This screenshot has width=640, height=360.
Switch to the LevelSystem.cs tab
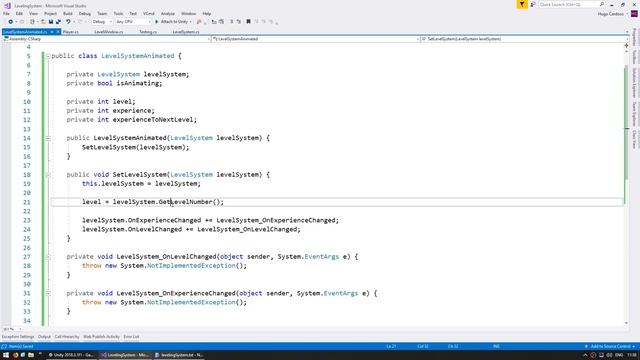coord(186,32)
